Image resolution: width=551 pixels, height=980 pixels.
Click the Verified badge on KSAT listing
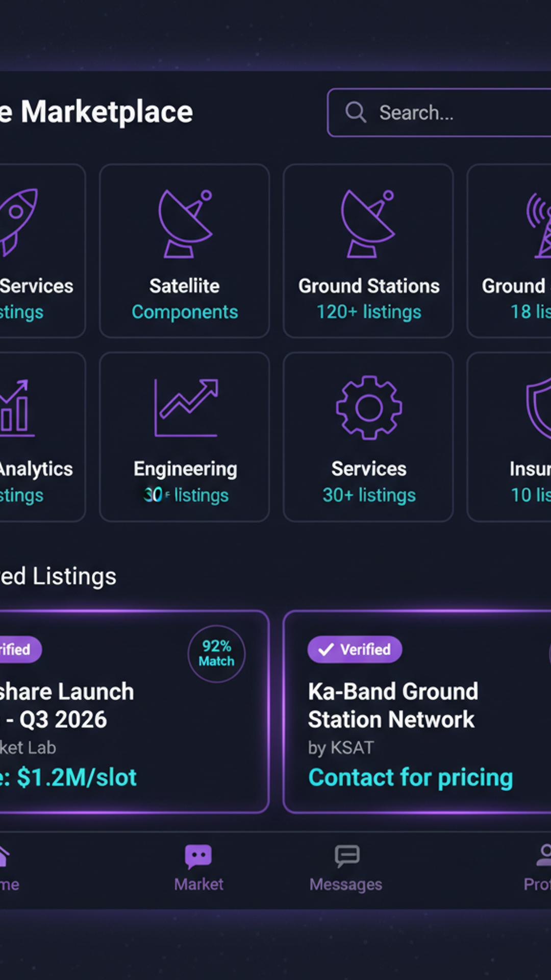(355, 650)
